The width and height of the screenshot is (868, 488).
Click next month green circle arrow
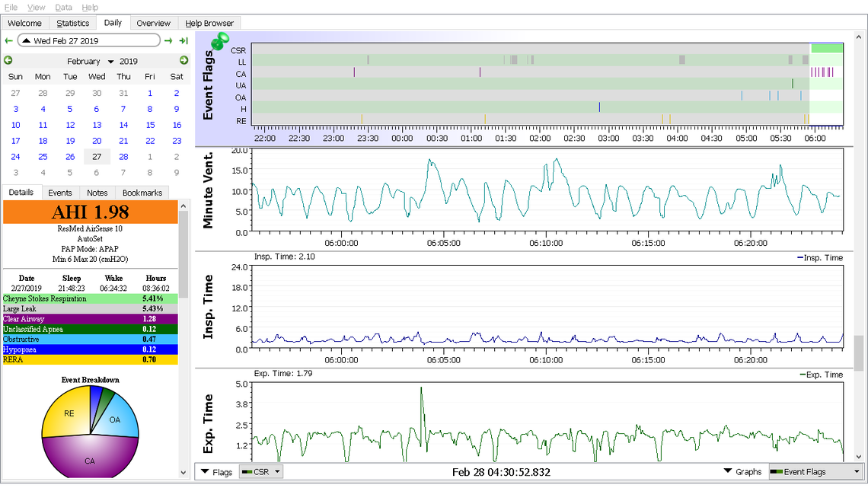pyautogui.click(x=183, y=61)
